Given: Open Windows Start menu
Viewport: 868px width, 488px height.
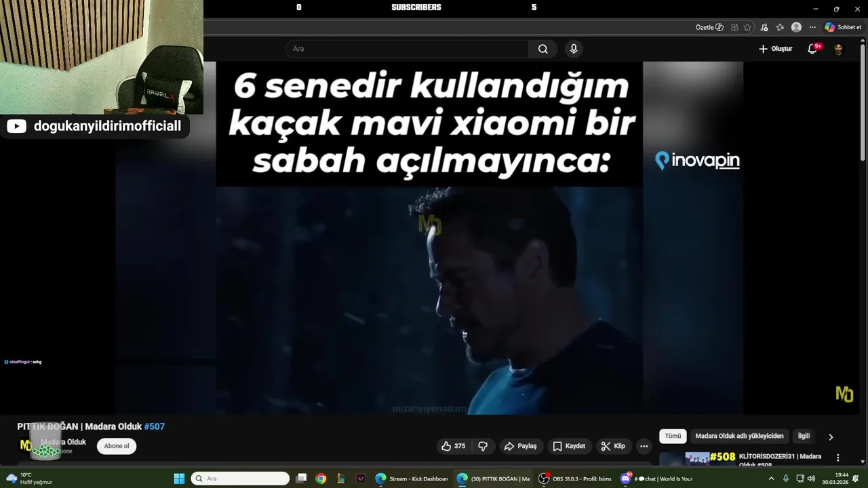Looking at the screenshot, I should click(179, 479).
